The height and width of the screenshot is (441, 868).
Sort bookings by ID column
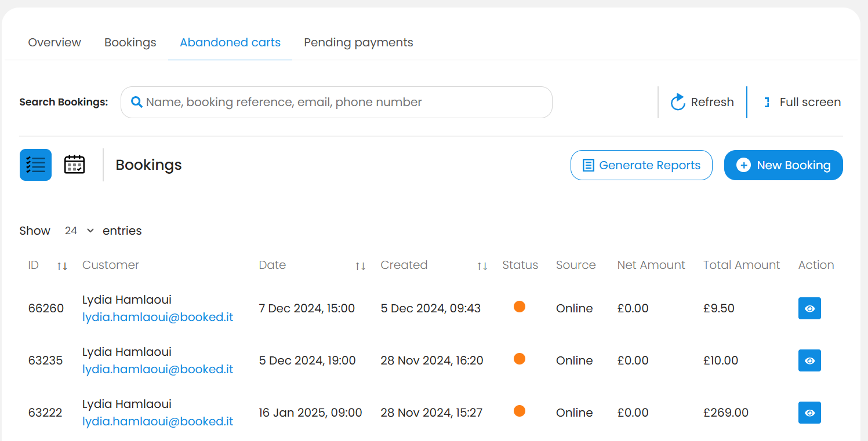[62, 266]
